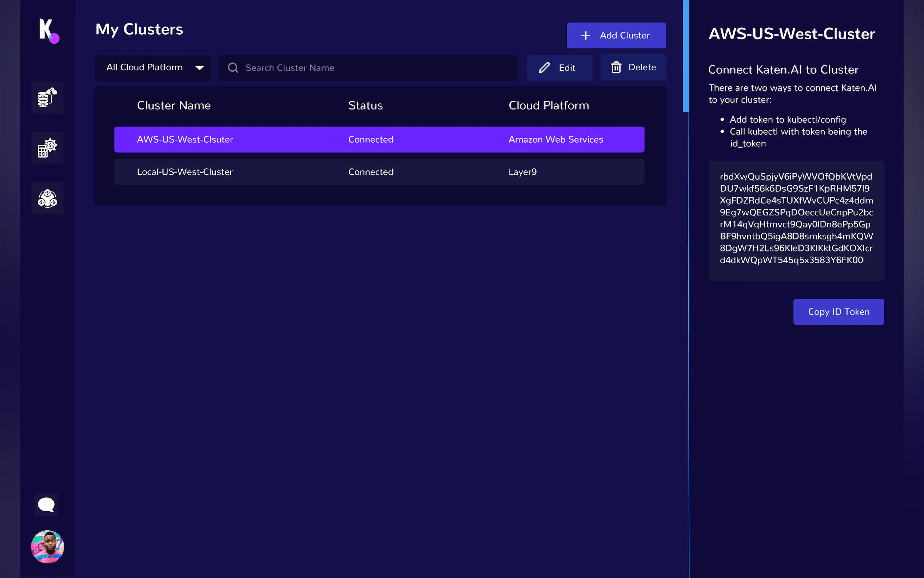Viewport: 924px width, 578px height.
Task: Open the calculator gear cost sidebar icon
Action: (47, 148)
